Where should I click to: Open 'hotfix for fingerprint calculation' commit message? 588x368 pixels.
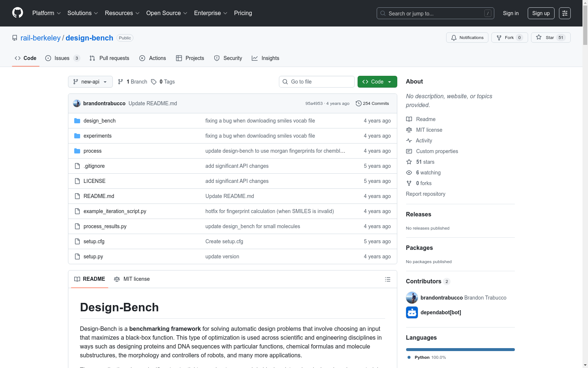[x=269, y=211]
